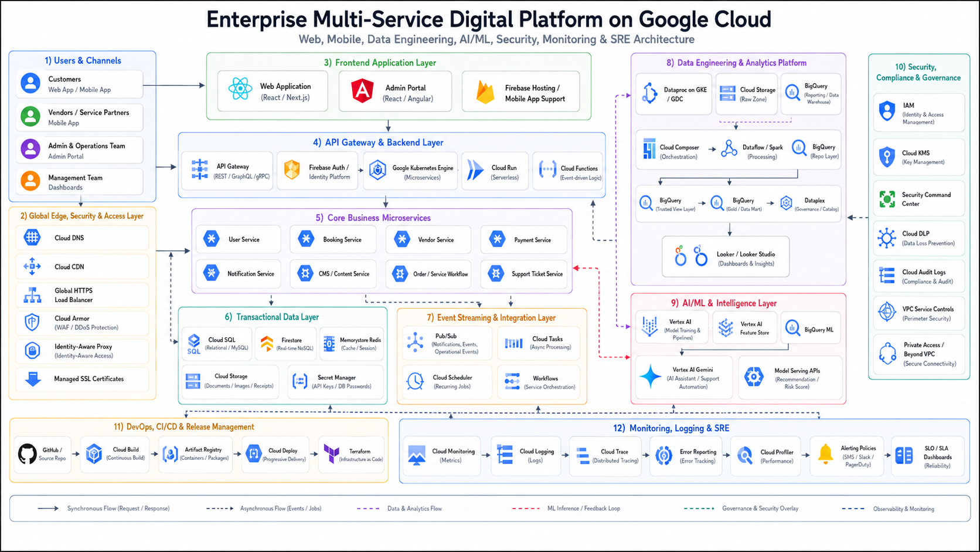Image resolution: width=980 pixels, height=552 pixels.
Task: Click the '9) AI/ML & Intelligence Layer' heading
Action: 724,303
